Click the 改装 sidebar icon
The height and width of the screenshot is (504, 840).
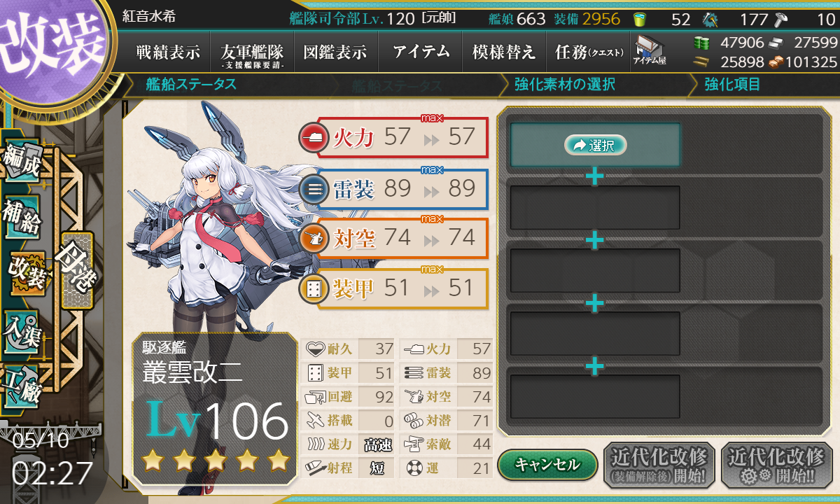tap(28, 274)
